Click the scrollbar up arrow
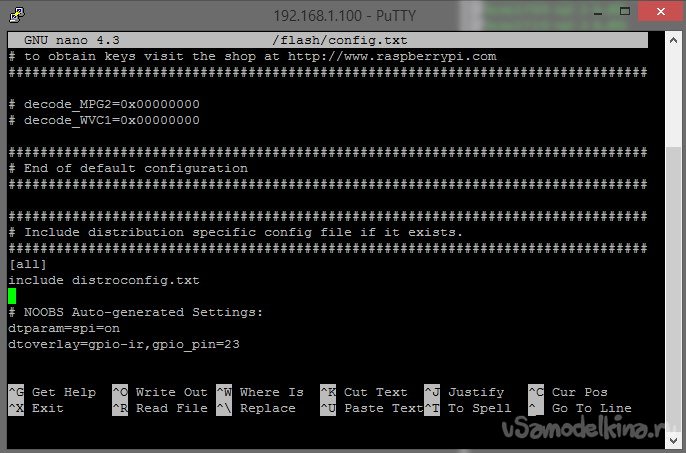686x453 pixels. tap(673, 41)
